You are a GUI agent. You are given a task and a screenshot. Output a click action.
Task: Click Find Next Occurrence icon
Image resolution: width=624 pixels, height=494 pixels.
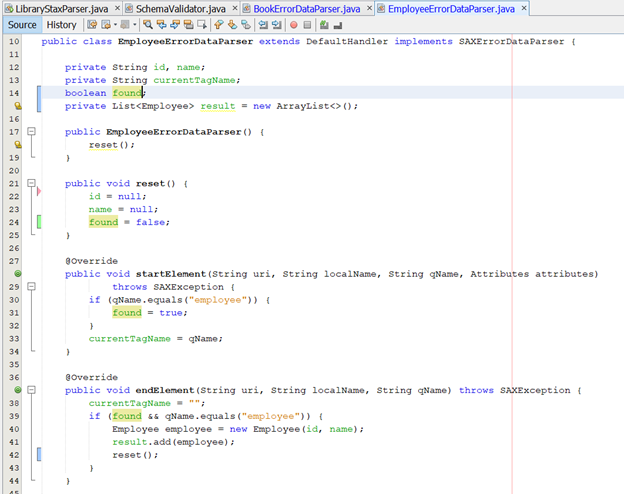click(175, 25)
